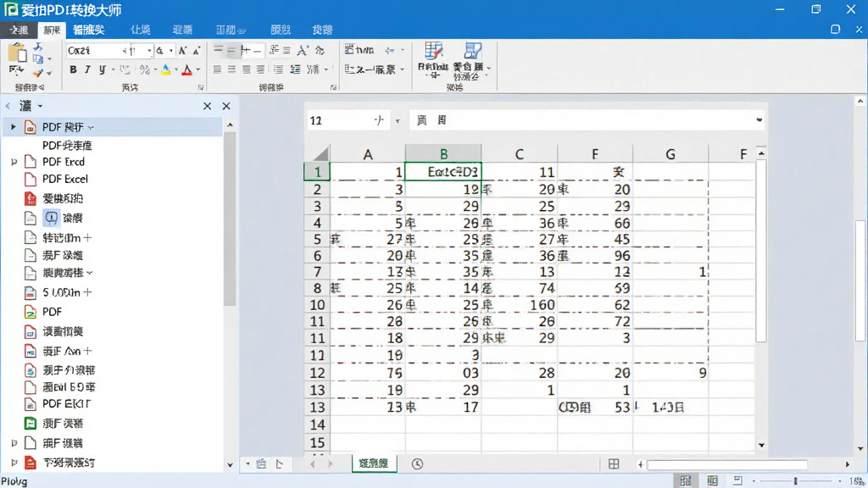Select the second, highlighted ribbon tab

point(52,30)
